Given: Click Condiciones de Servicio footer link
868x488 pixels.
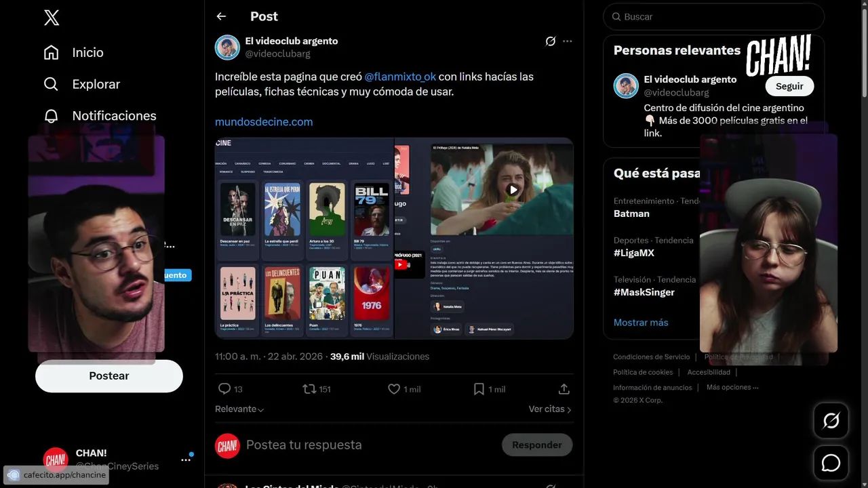Looking at the screenshot, I should 651,357.
